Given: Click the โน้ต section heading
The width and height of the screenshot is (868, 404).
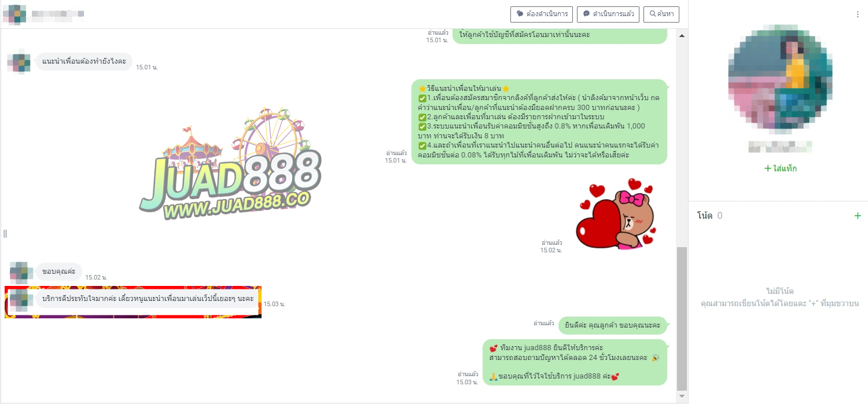Looking at the screenshot, I should [704, 216].
